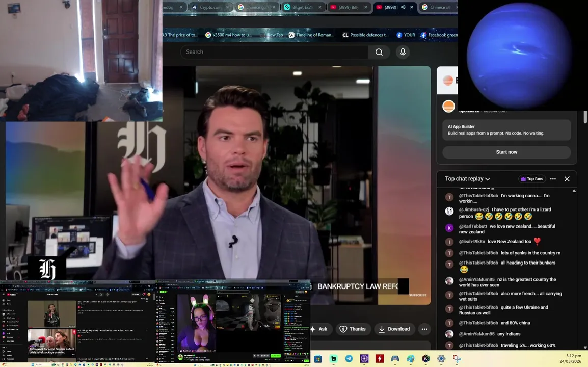Open '3.3 The price of to...' bookmark
This screenshot has width=588, height=367.
180,35
